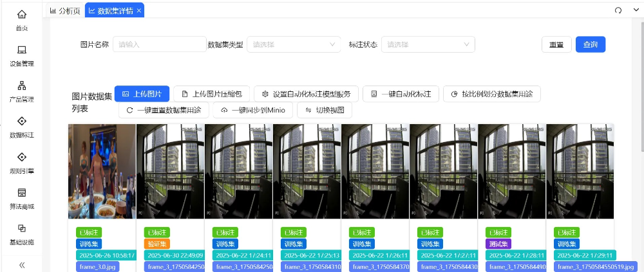The image size is (644, 272).
Task: Open 算法商城 store icon in sidebar
Action: (x=22, y=193)
